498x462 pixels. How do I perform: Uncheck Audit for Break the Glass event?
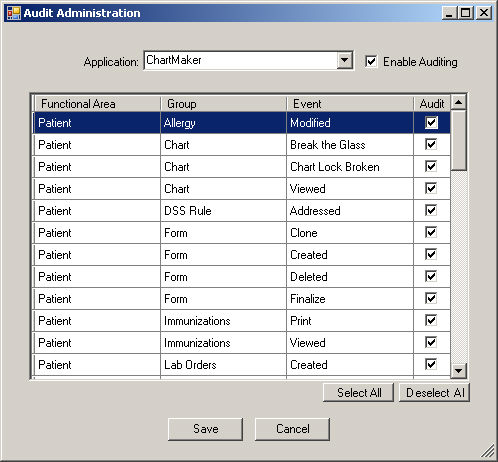point(431,145)
